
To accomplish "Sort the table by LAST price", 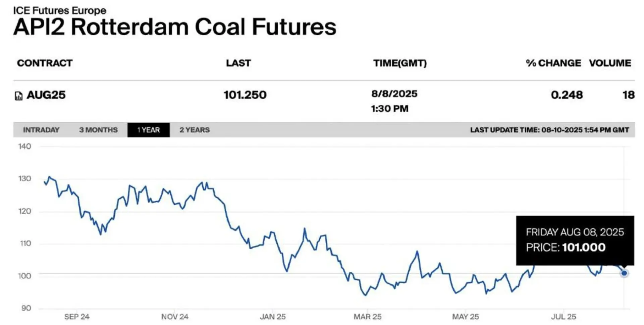I will (x=238, y=63).
